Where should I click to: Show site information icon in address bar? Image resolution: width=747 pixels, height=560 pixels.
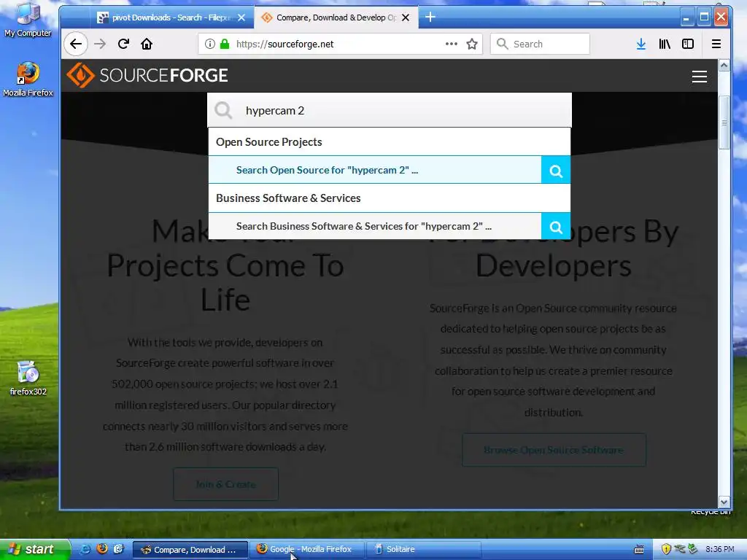click(x=209, y=44)
